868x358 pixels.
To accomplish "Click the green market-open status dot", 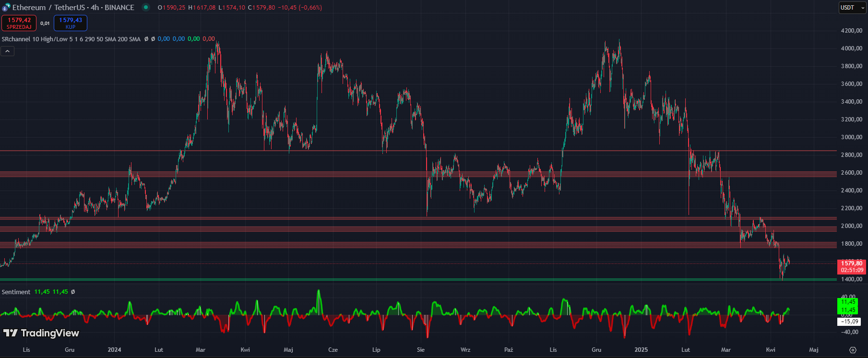I will pyautogui.click(x=146, y=7).
